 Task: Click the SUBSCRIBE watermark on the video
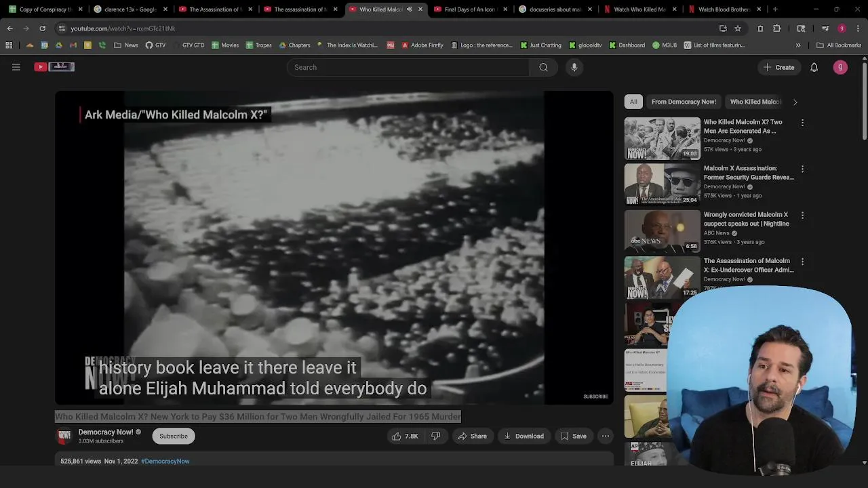595,396
